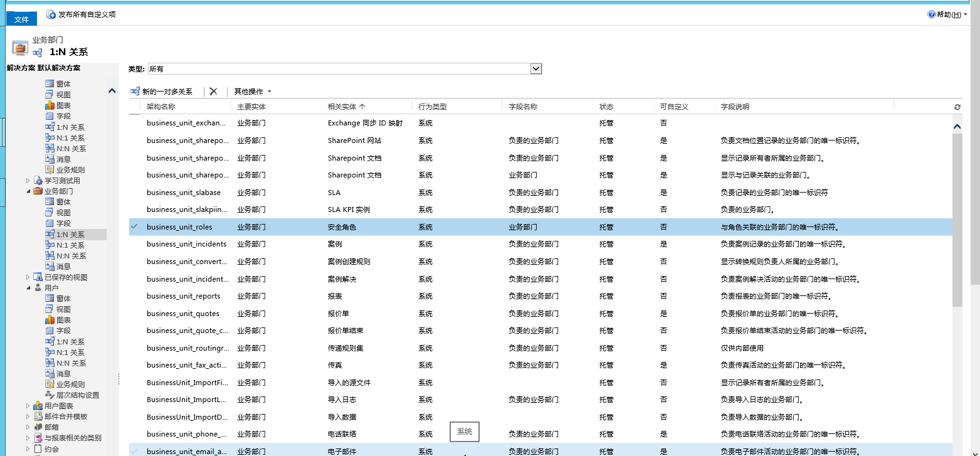Sort by the 可自定义 column header
Viewport: 980px width, 456px height.
(x=674, y=107)
